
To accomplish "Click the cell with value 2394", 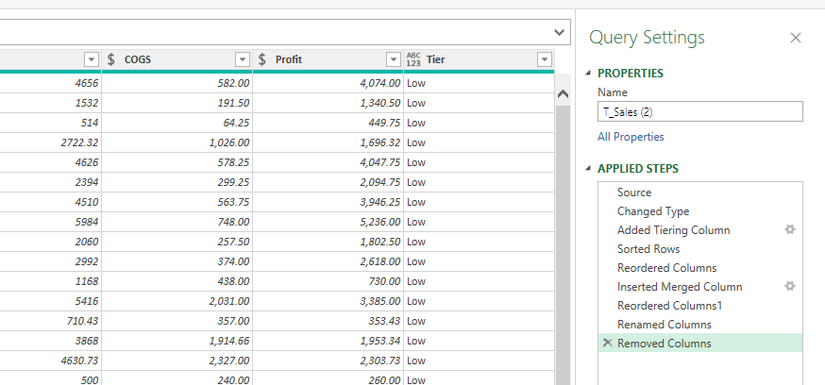I will coord(51,183).
